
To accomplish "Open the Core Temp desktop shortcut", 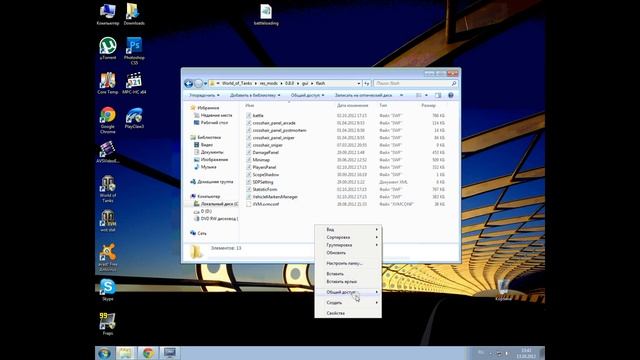I will tap(108, 83).
